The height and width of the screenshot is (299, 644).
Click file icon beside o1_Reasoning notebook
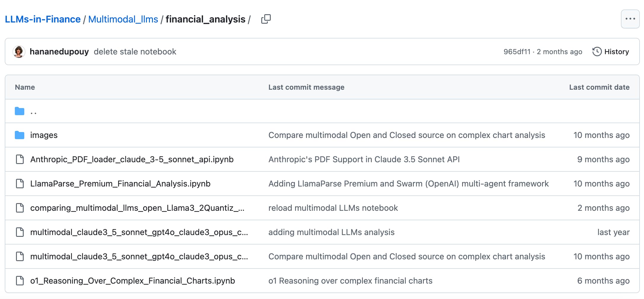point(20,281)
